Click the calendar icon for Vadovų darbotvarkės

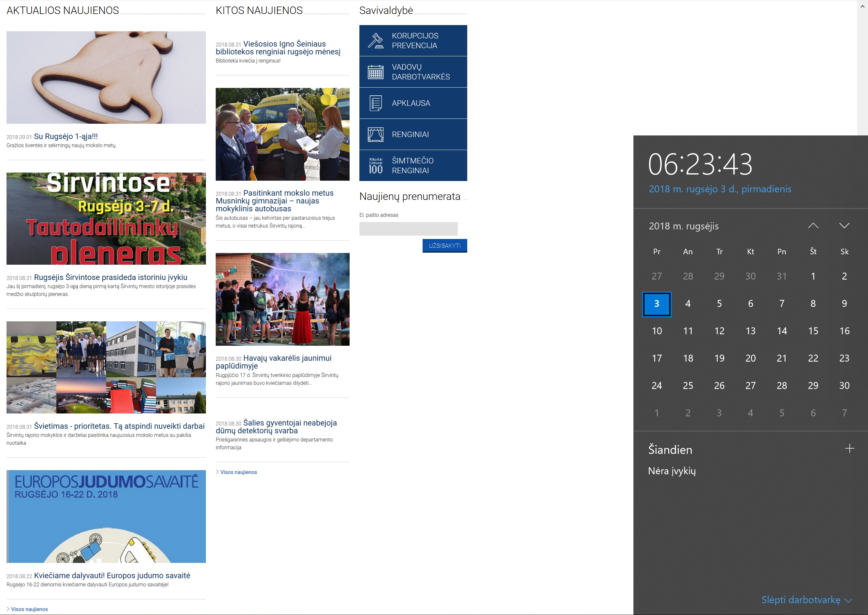[x=375, y=72]
